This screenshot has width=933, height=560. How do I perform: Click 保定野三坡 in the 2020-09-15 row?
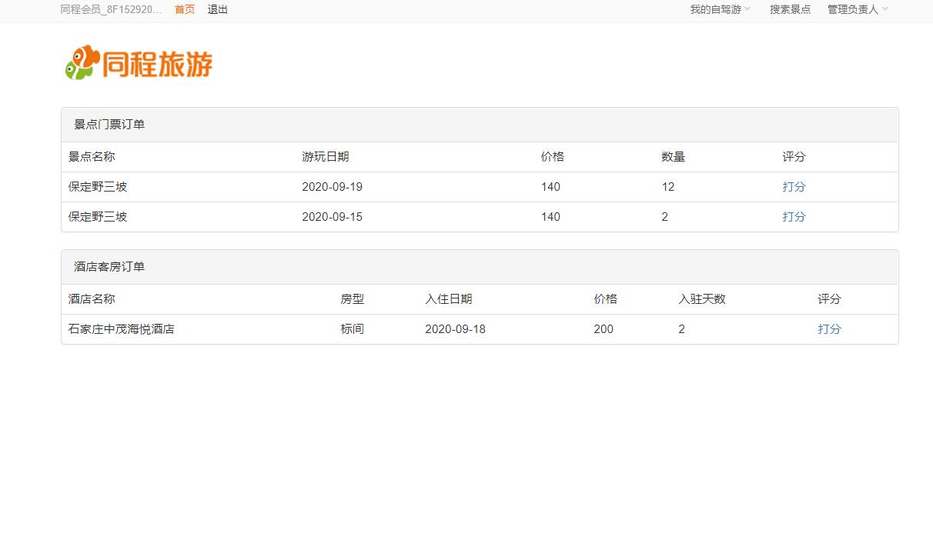pyautogui.click(x=98, y=217)
